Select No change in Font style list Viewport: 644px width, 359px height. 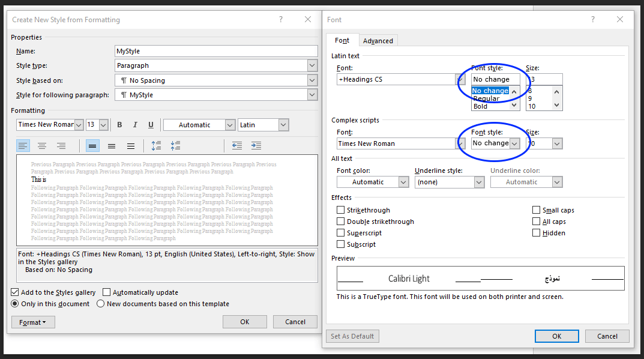490,91
